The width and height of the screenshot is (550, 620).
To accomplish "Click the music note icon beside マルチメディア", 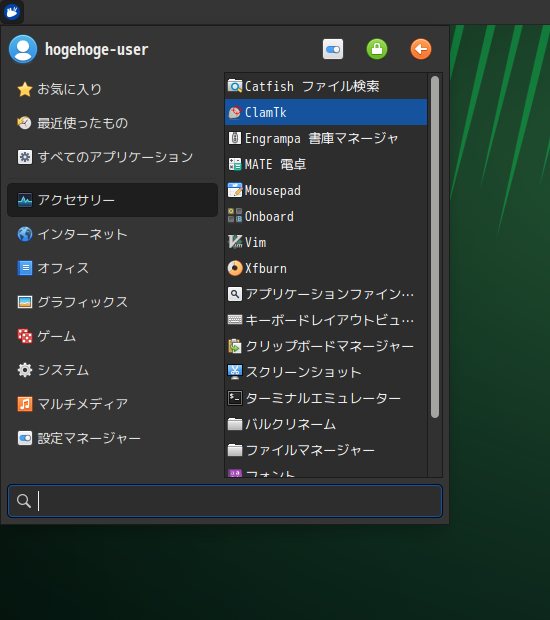I will coord(25,404).
